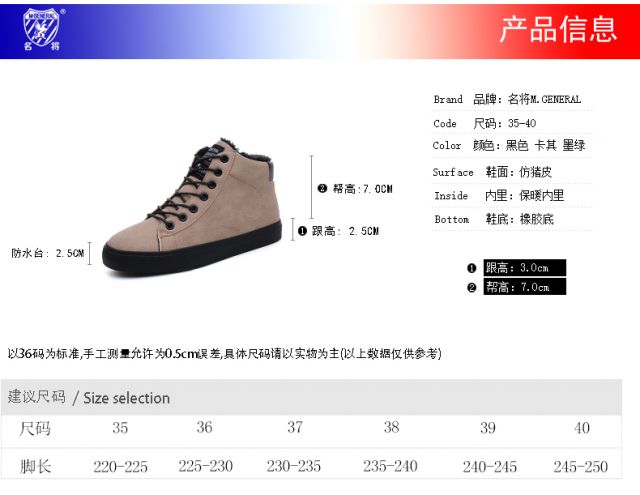Click the 防水台 2.5CM measurement label
This screenshot has width=640, height=495.
click(x=47, y=253)
